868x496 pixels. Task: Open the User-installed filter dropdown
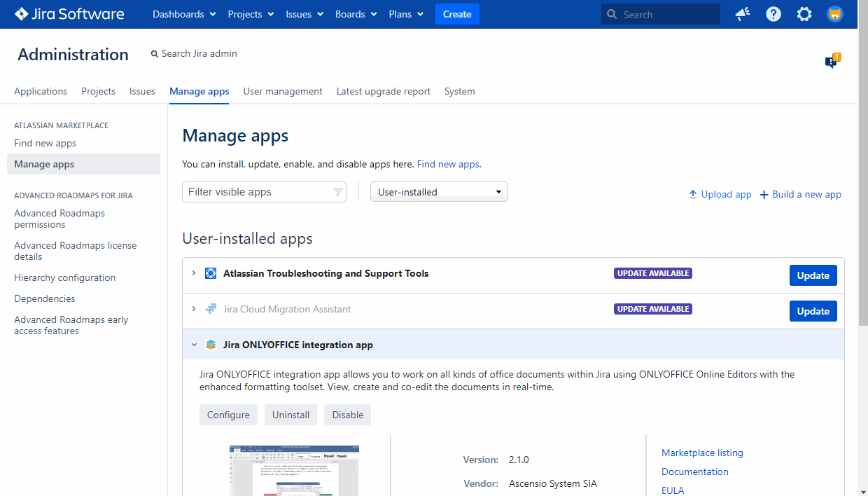pyautogui.click(x=439, y=192)
